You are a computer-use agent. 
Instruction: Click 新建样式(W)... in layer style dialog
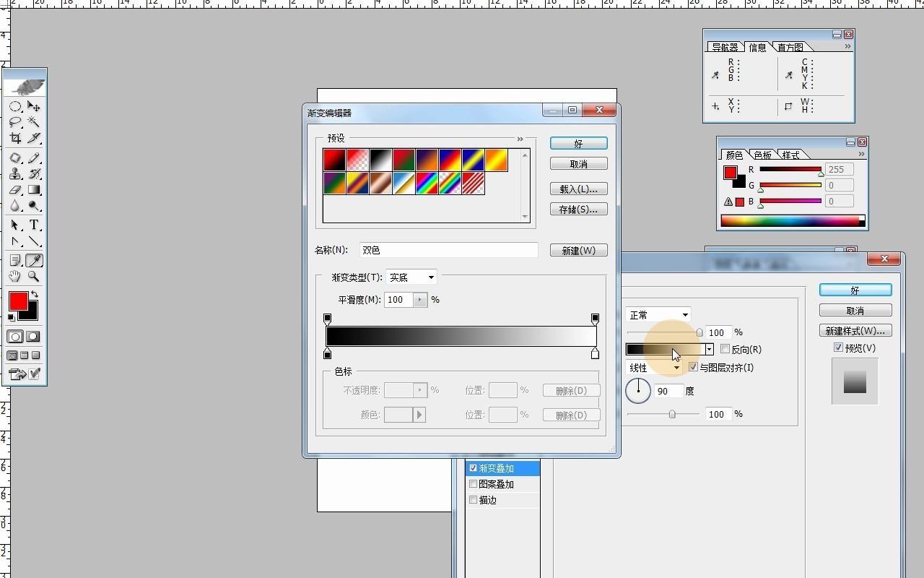click(x=855, y=331)
